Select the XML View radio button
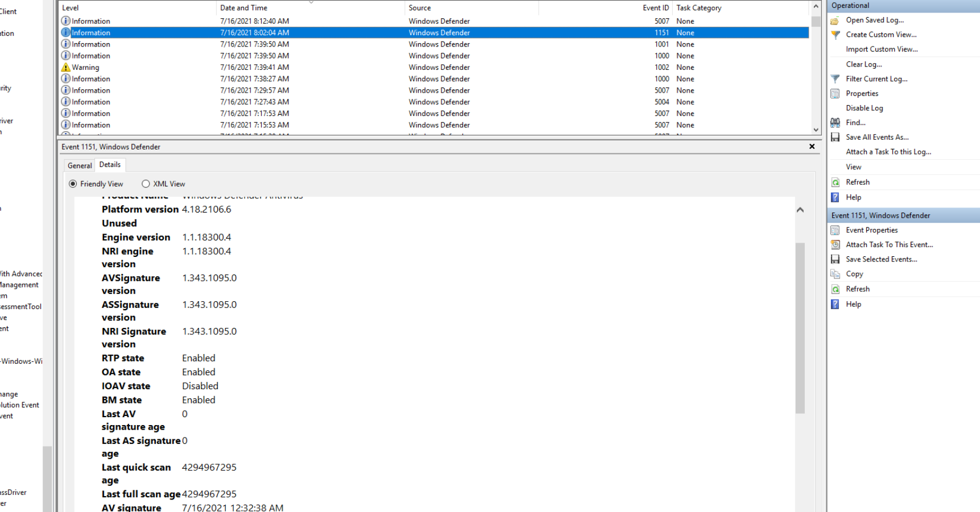The image size is (980, 512). point(146,184)
